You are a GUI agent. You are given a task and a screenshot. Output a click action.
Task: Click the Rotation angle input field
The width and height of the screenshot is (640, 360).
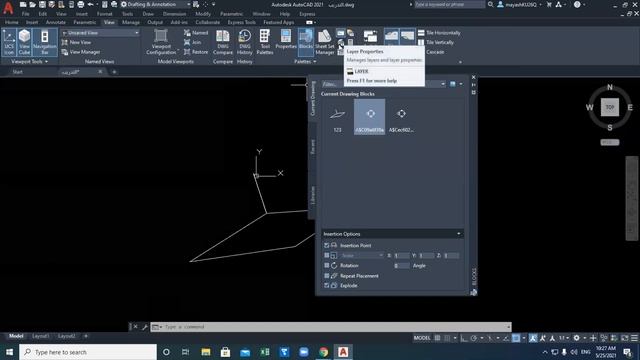402,266
